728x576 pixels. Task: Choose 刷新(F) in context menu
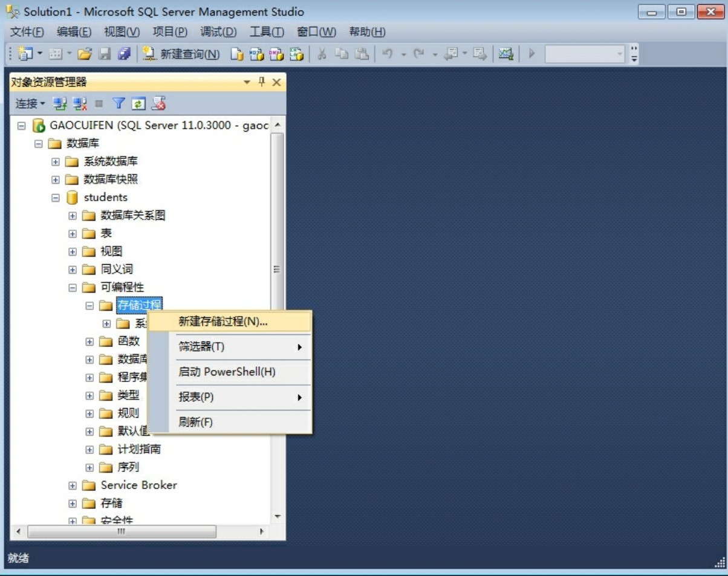(x=230, y=422)
